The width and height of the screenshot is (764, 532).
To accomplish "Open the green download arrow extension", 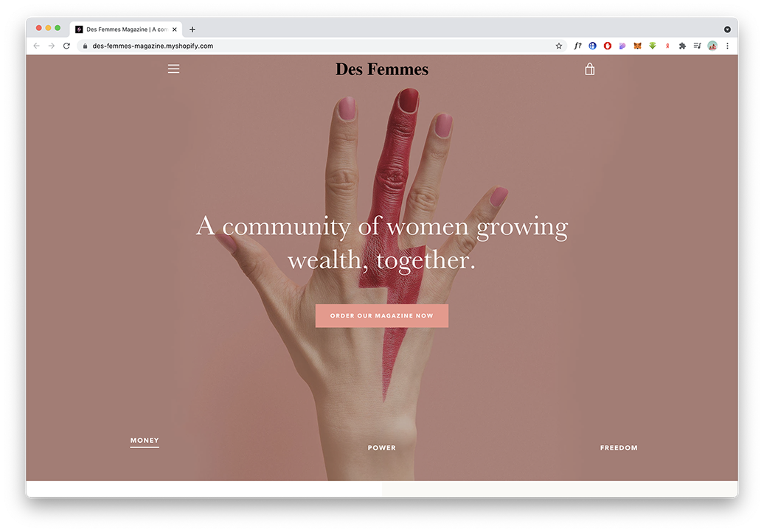I will (x=653, y=46).
